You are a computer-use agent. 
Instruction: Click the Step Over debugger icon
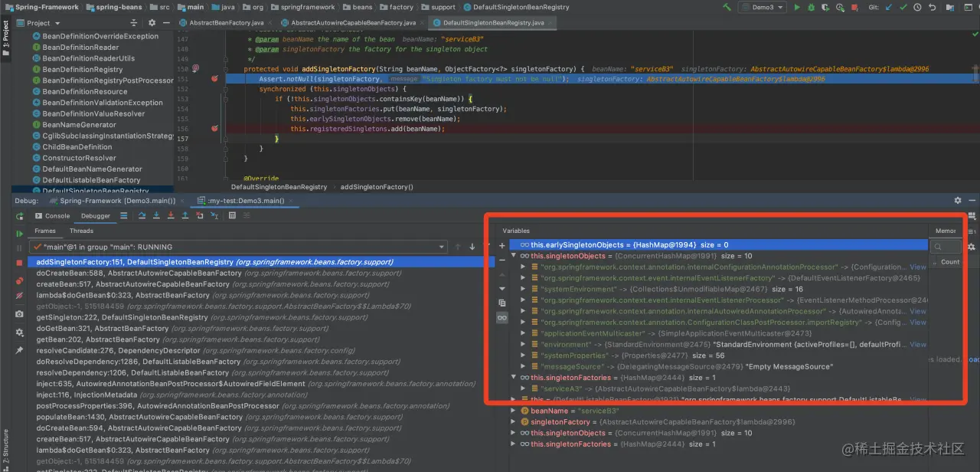point(142,216)
